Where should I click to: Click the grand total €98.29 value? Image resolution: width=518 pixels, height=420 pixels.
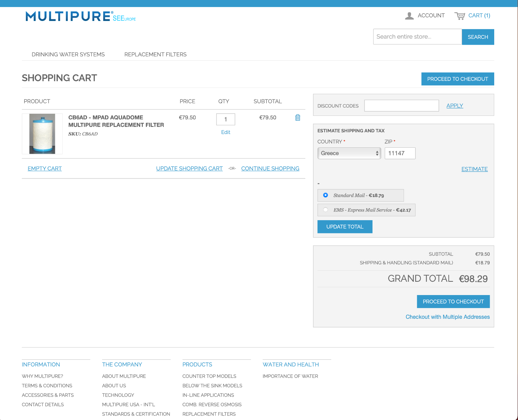473,279
